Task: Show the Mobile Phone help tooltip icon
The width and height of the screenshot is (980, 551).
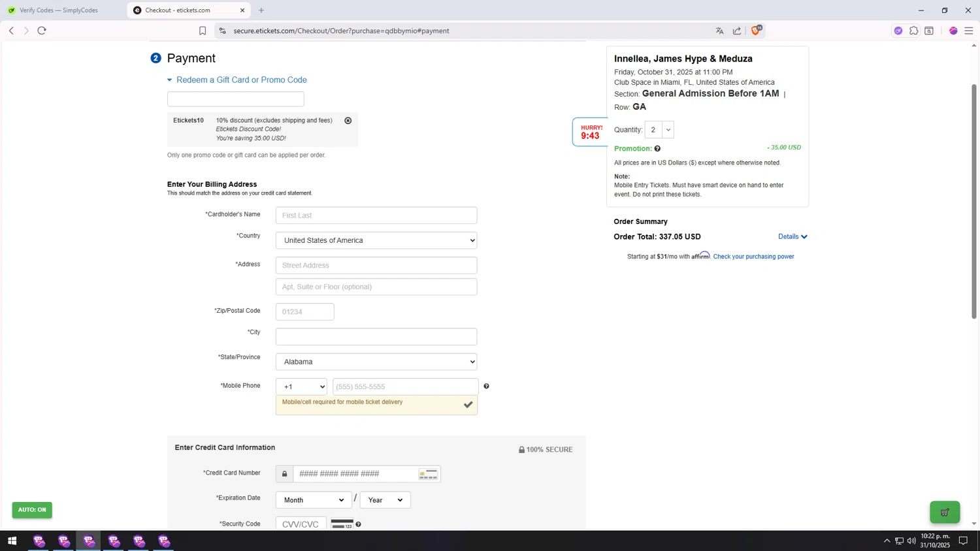Action: point(486,386)
